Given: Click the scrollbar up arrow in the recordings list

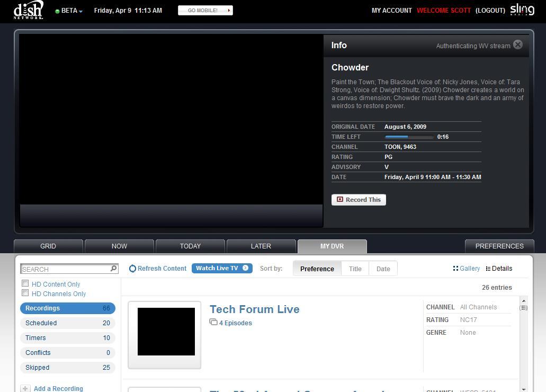Looking at the screenshot, I should click(523, 301).
